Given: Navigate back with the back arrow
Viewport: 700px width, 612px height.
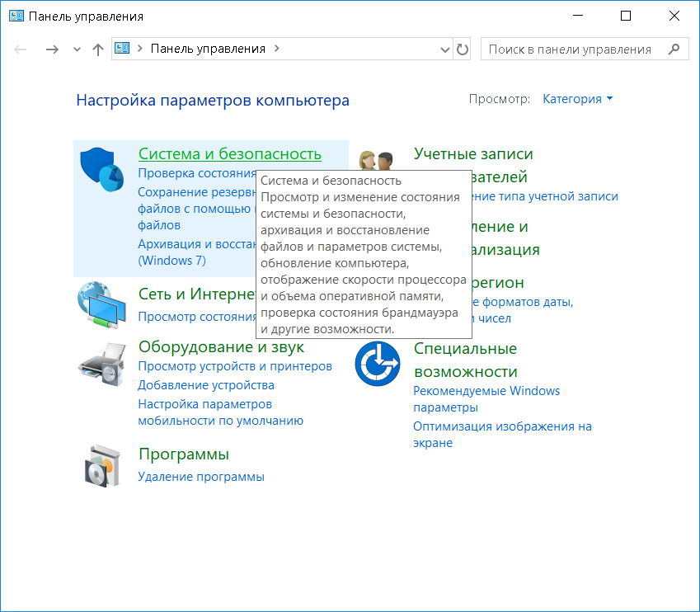Looking at the screenshot, I should tap(21, 49).
